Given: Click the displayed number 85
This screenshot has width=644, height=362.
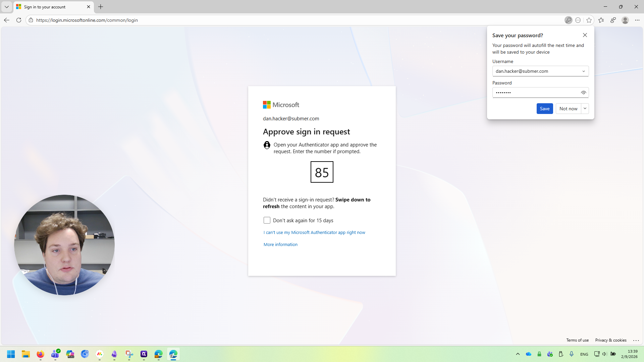Looking at the screenshot, I should (322, 172).
